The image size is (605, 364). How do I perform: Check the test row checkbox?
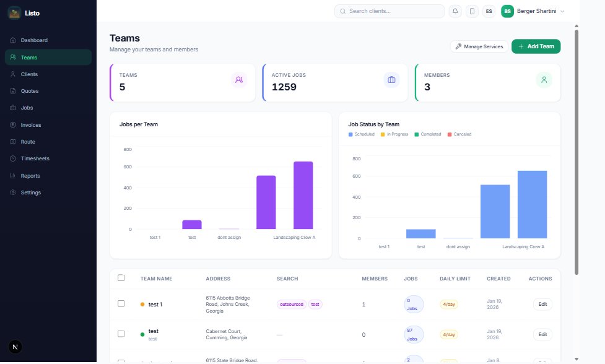121,334
